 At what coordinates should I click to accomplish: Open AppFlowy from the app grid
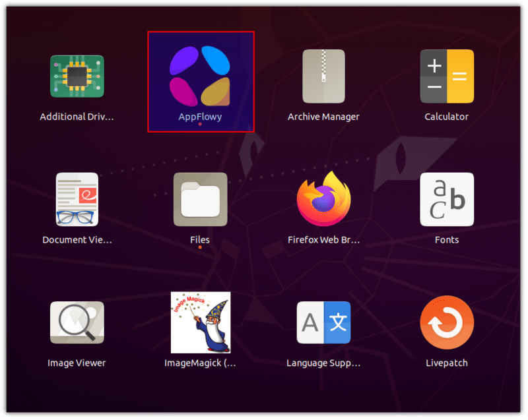[x=200, y=76]
